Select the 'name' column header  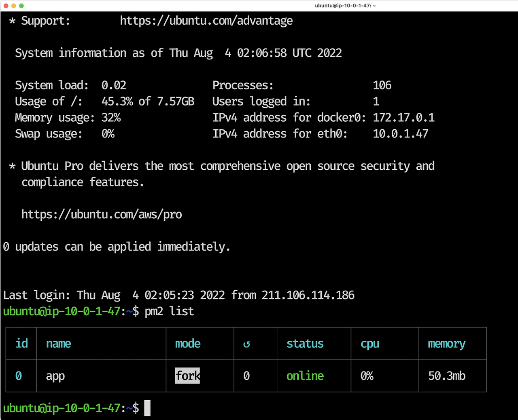(x=58, y=343)
